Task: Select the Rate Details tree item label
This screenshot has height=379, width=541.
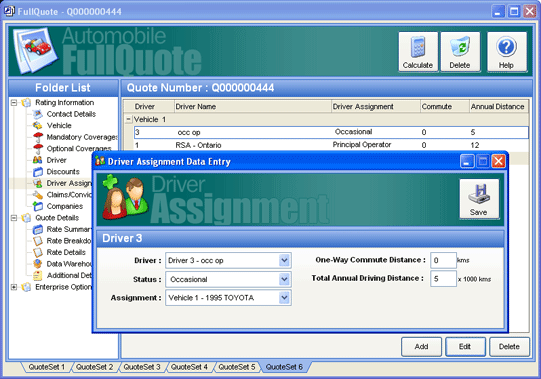Action: 66,252
